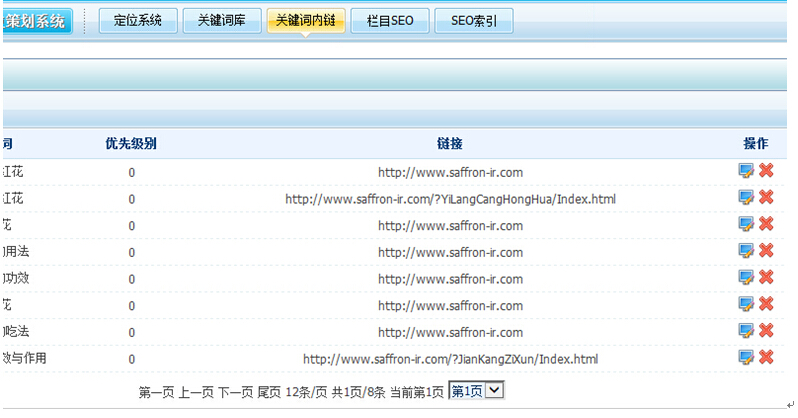Delete the row ending in 吃法

(766, 331)
